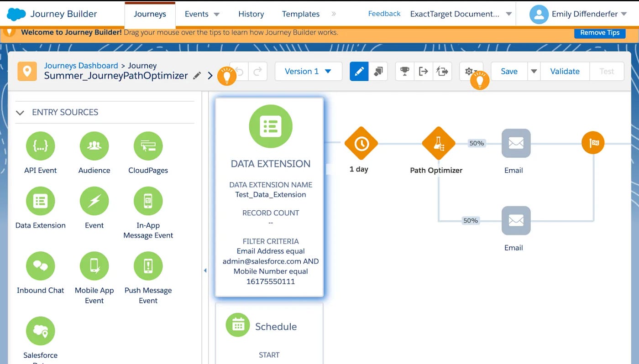Select the Path Optimizer activity
Image resolution: width=639 pixels, height=364 pixels.
(439, 143)
